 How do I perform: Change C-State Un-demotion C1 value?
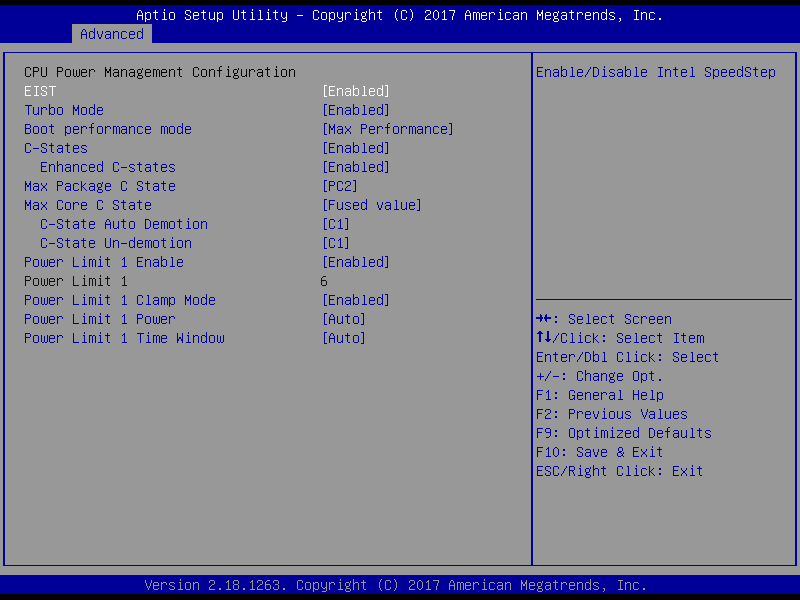coord(335,243)
